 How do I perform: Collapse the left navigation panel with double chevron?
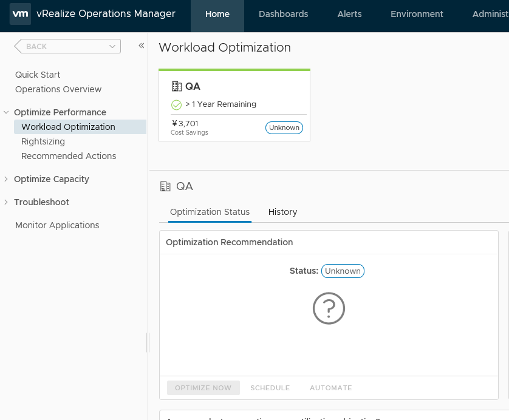pyautogui.click(x=141, y=46)
